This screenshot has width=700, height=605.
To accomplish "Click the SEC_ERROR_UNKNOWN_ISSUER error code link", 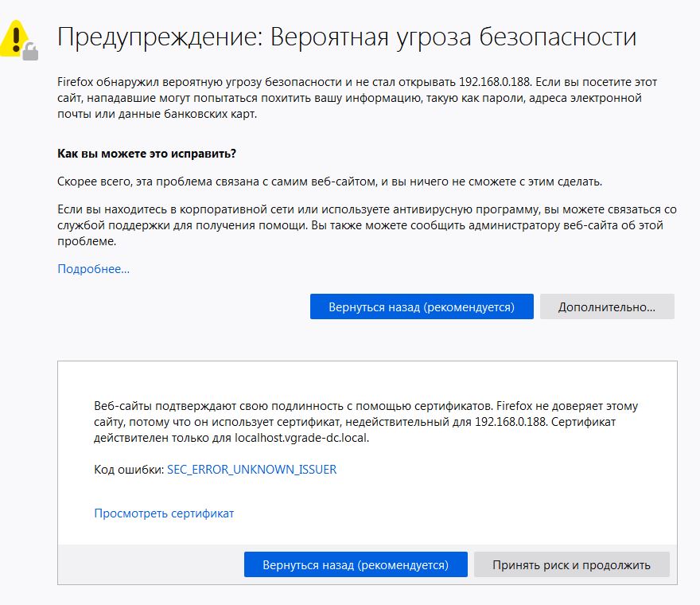I will [251, 470].
